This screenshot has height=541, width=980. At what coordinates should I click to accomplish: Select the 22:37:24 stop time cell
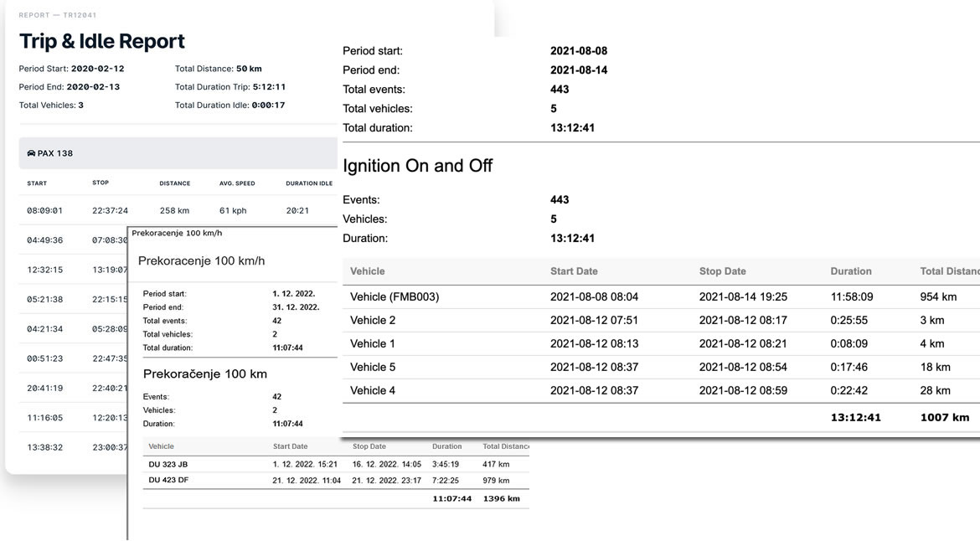point(110,210)
